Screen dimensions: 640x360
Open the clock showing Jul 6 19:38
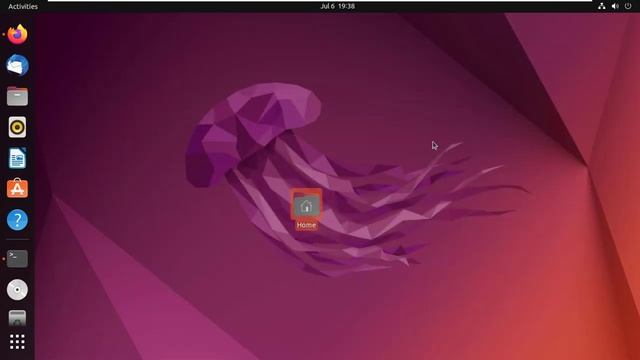[x=338, y=6]
